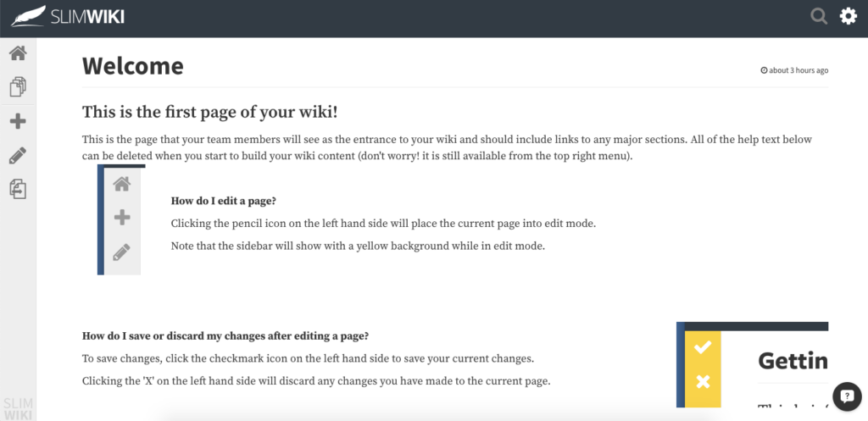Click the clock icon beside last edited time

764,70
